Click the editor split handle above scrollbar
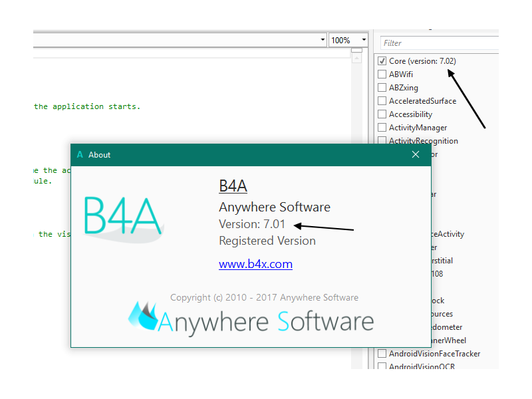 click(356, 51)
